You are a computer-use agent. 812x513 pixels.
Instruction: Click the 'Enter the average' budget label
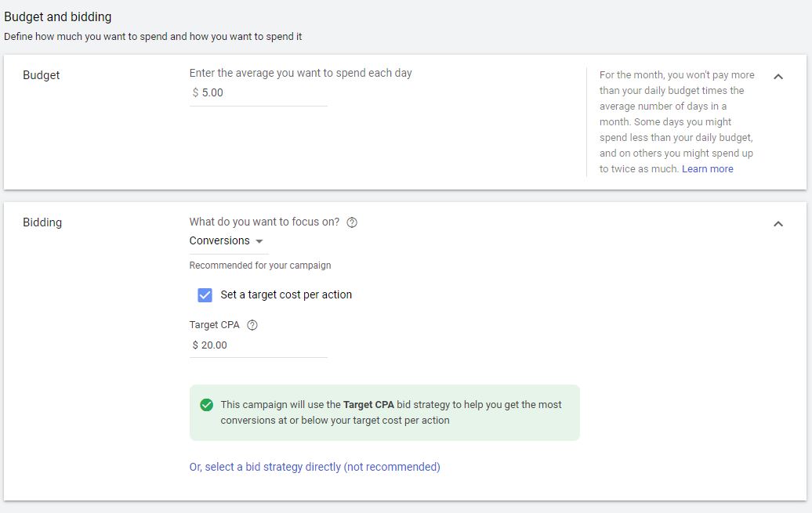click(x=300, y=73)
